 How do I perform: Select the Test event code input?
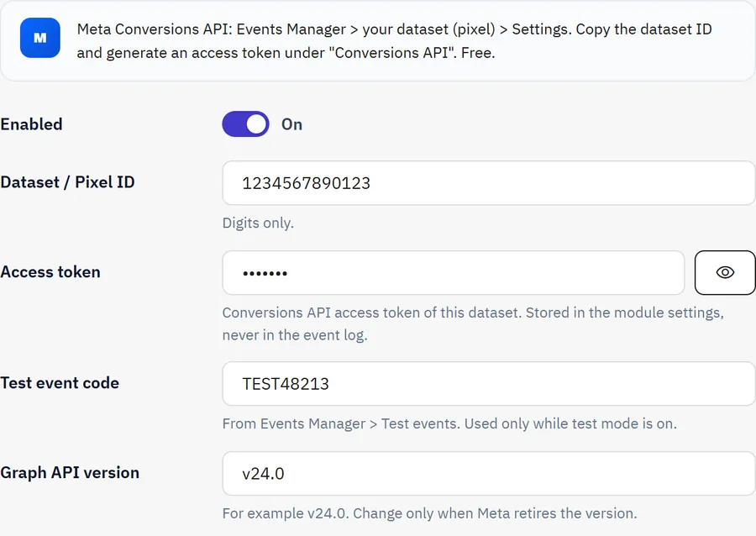pos(488,384)
